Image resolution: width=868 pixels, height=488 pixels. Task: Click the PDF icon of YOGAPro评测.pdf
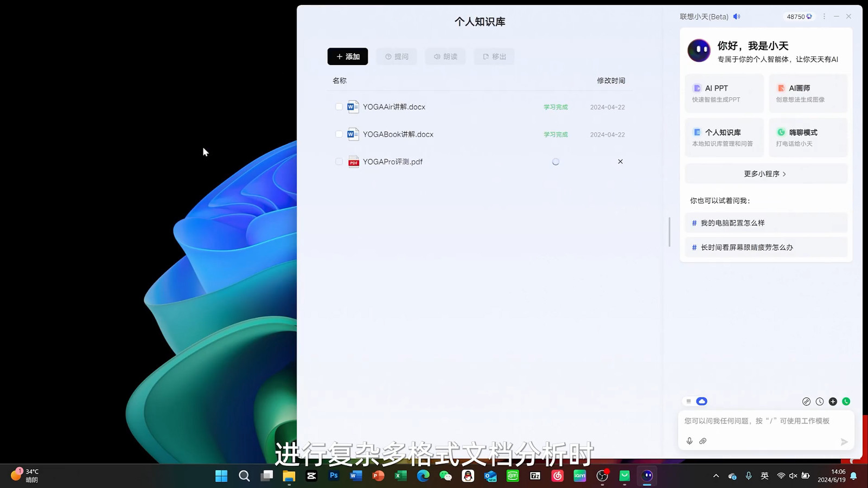coord(353,162)
